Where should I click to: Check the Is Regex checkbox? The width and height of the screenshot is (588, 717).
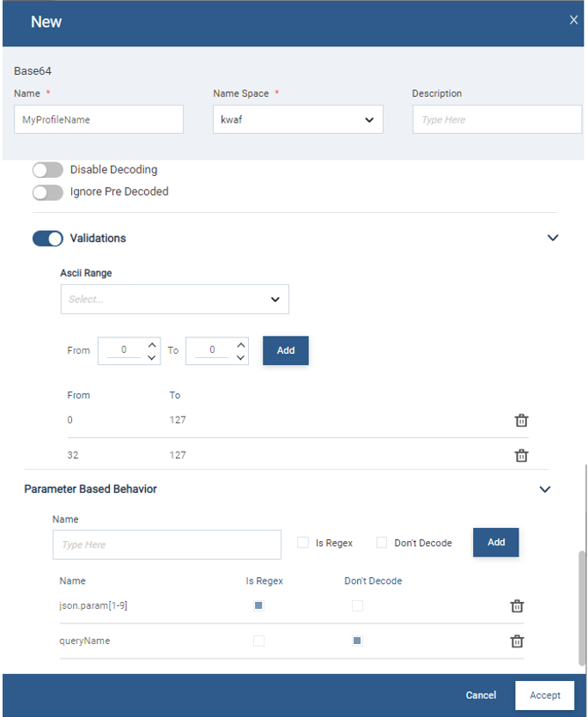point(302,542)
